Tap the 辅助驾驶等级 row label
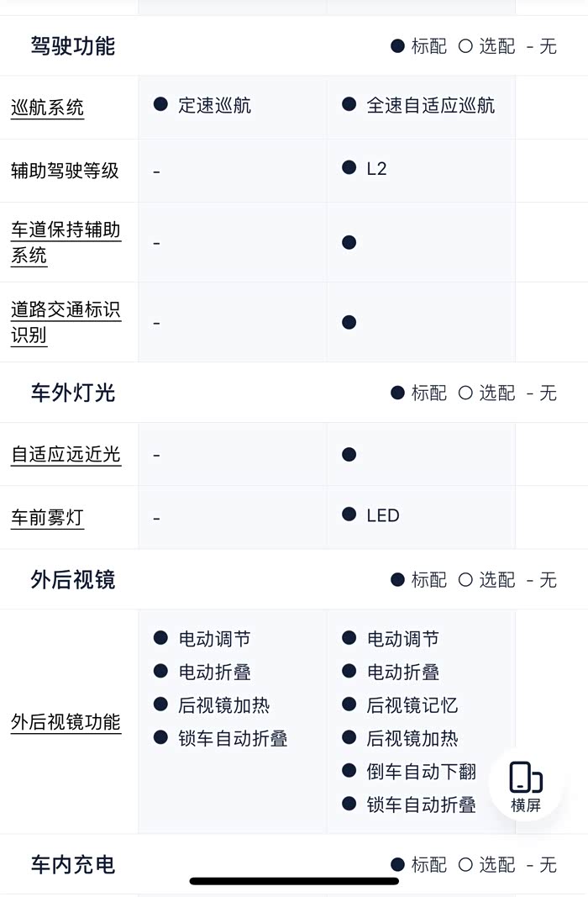Image resolution: width=588 pixels, height=897 pixels. (65, 171)
